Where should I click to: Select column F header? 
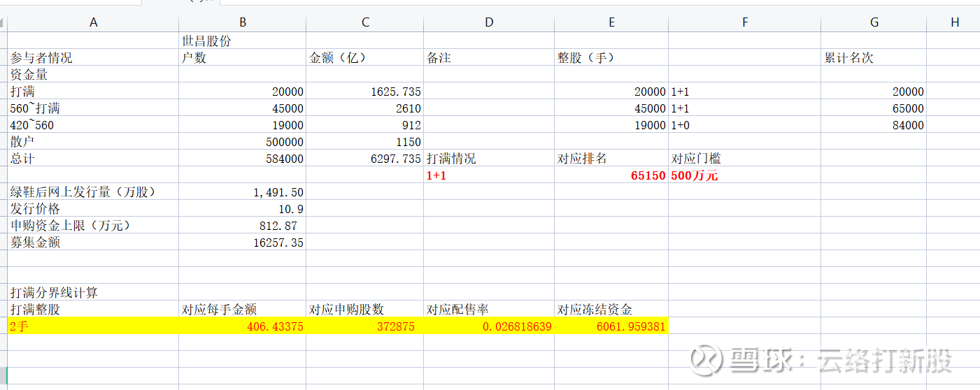[x=745, y=22]
